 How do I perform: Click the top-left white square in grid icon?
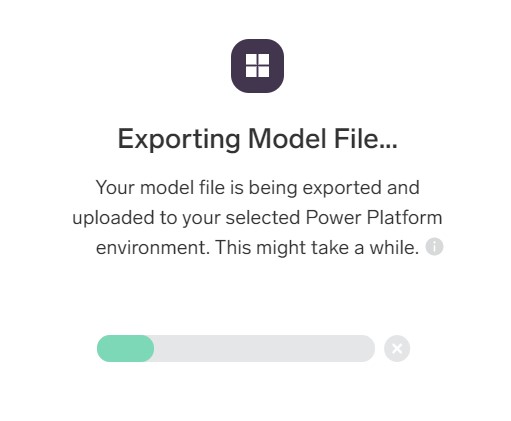pyautogui.click(x=251, y=59)
